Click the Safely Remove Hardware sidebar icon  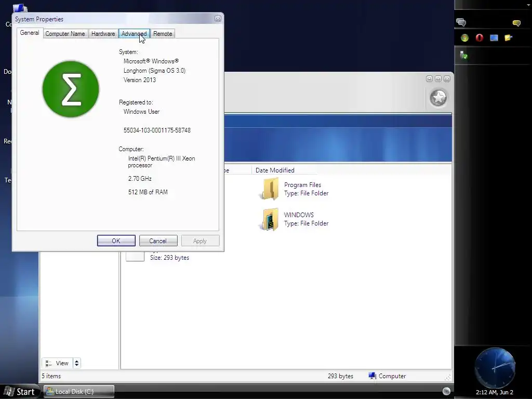pos(463,55)
